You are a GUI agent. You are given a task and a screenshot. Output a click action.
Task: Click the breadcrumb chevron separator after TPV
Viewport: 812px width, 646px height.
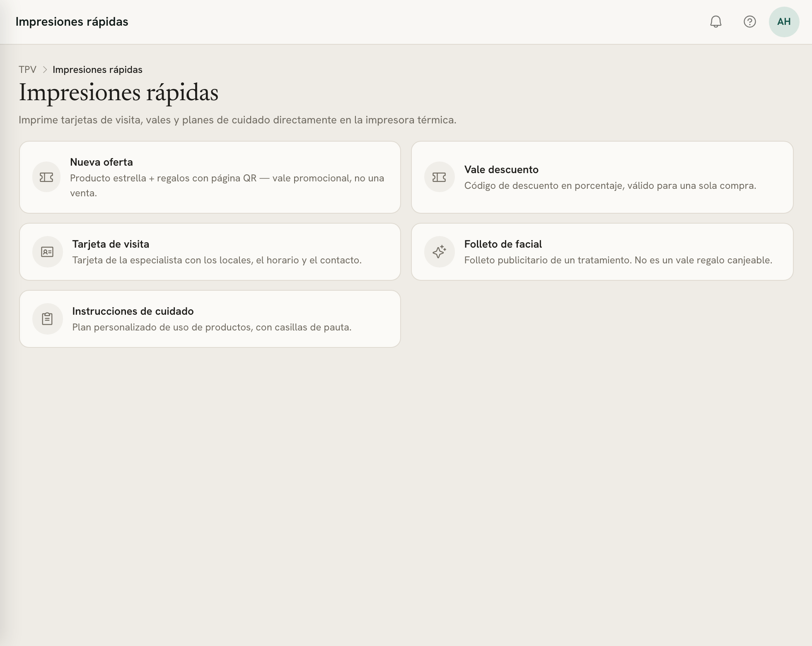tap(45, 70)
